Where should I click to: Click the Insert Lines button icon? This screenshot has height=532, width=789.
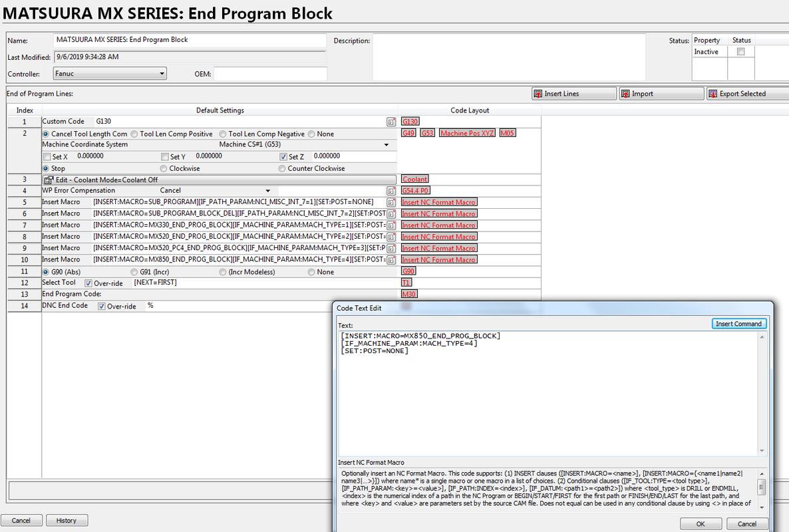coord(538,94)
